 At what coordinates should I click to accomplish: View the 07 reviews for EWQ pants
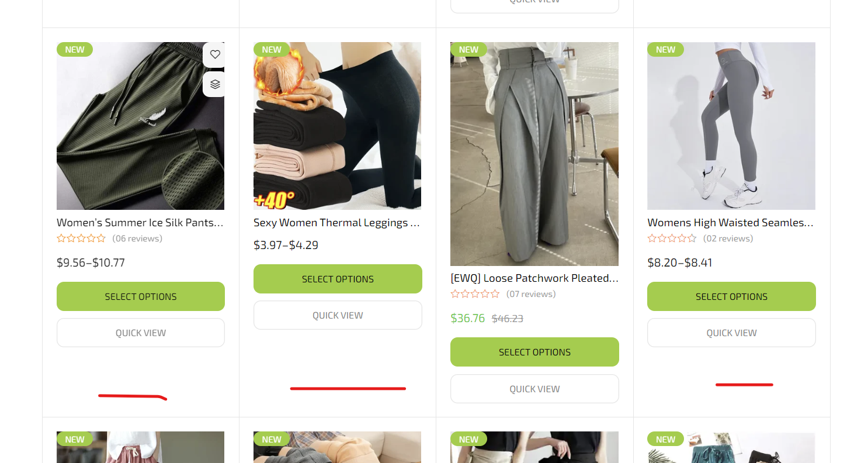(531, 294)
